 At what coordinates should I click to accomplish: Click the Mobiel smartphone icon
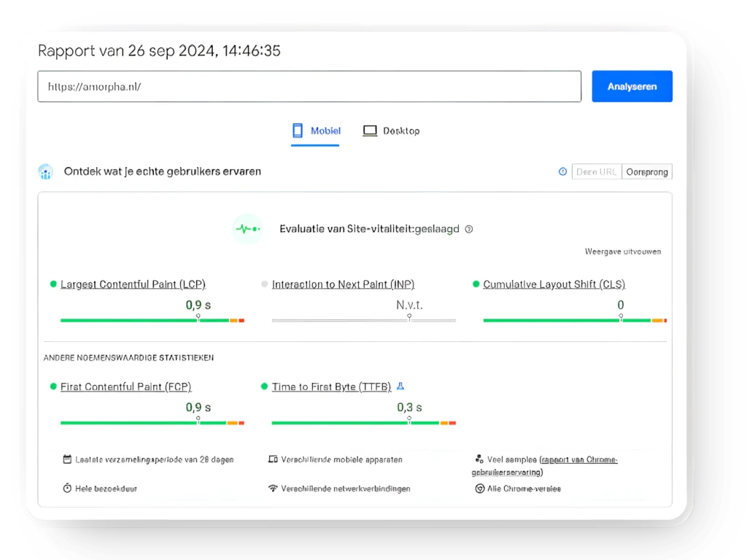click(298, 130)
